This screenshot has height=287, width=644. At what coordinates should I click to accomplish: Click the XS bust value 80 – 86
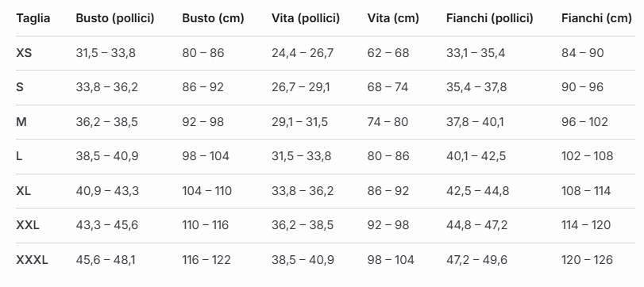(203, 53)
